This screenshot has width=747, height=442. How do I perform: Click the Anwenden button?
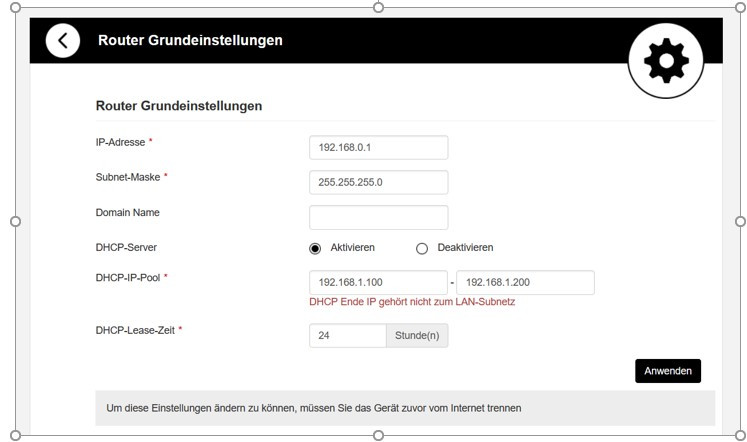coord(668,371)
